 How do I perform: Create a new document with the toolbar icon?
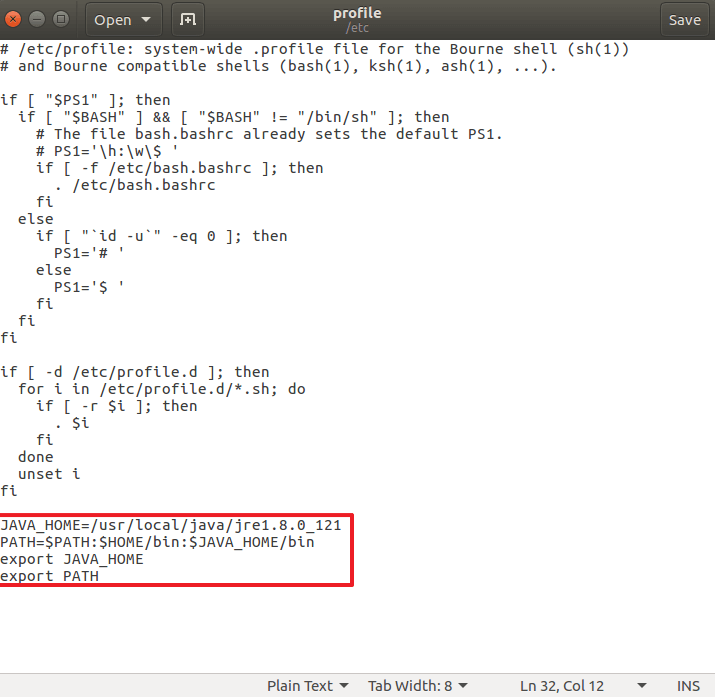tap(185, 20)
